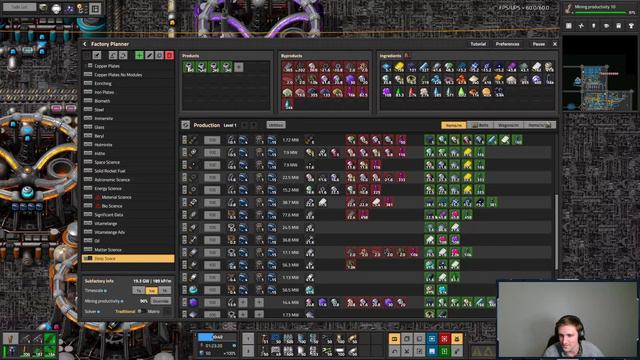Select the Solid Rocket Fuel subfactory
The width and height of the screenshot is (640, 360).
click(x=128, y=171)
